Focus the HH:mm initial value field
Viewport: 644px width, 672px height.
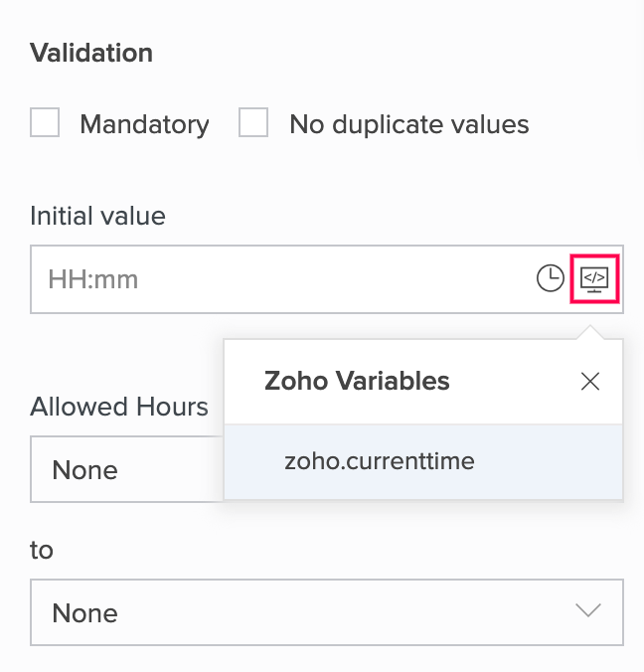pos(278,279)
